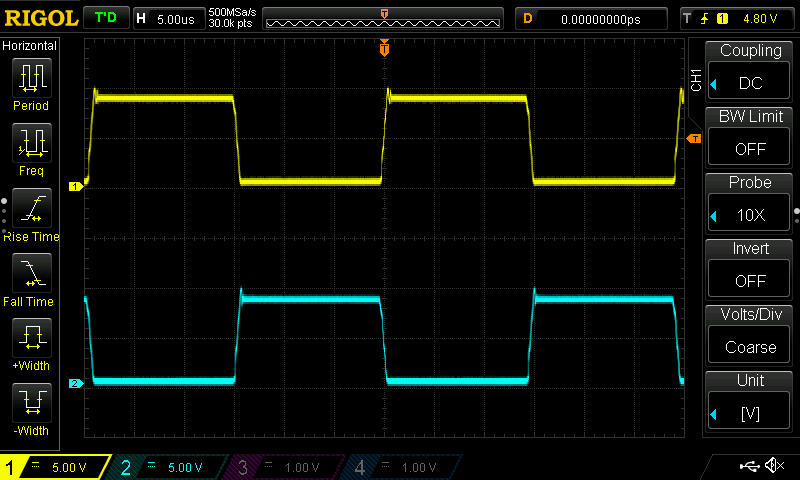This screenshot has height=480, width=800.
Task: Expand the Probe 10X ratio options
Action: (750, 203)
